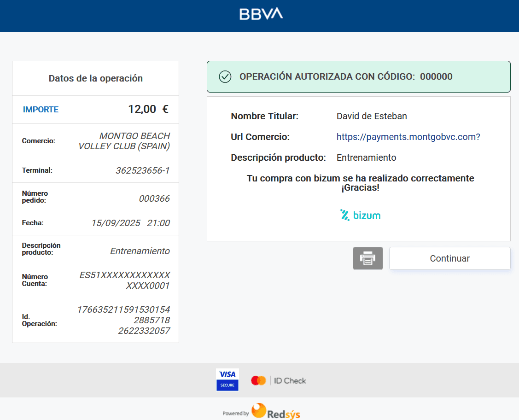This screenshot has height=420, width=519.
Task: Open the payments.montgobvc.com merchant link
Action: 408,137
